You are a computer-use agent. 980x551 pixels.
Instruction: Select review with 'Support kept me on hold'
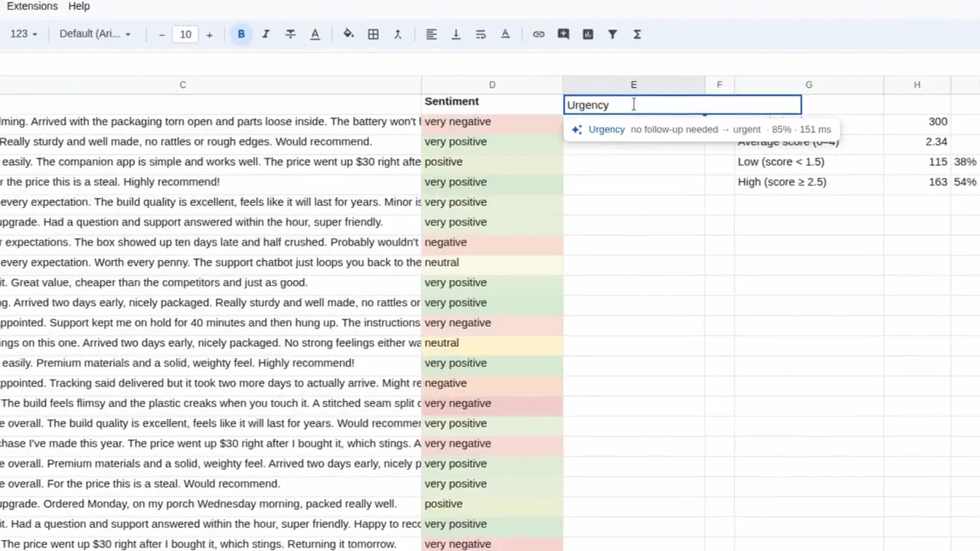(x=211, y=322)
